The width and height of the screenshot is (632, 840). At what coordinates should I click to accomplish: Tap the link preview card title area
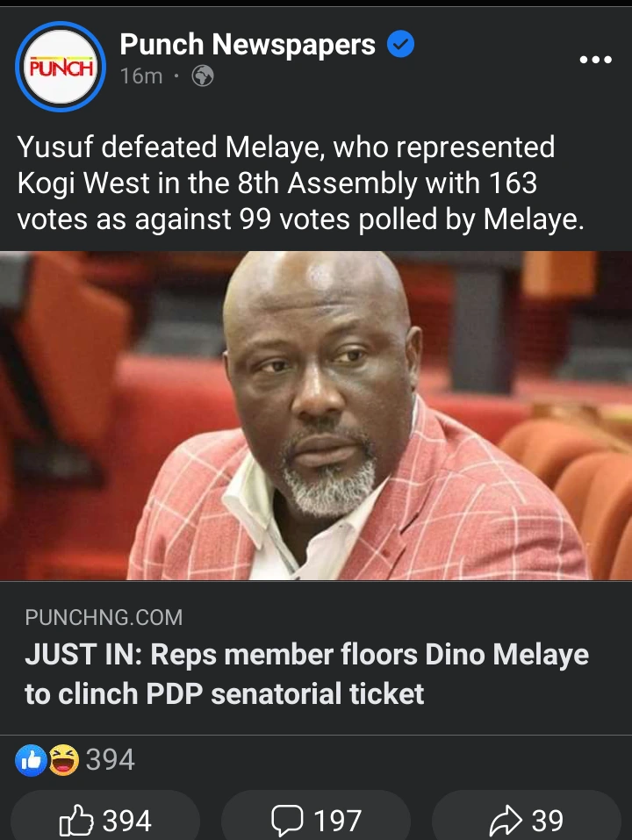point(316,657)
